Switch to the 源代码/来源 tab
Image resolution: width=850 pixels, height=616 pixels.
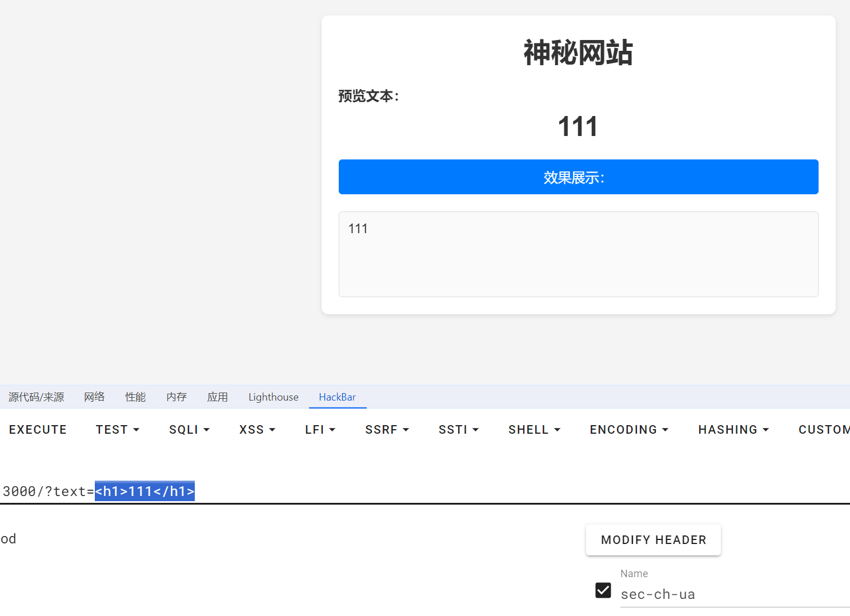(36, 397)
